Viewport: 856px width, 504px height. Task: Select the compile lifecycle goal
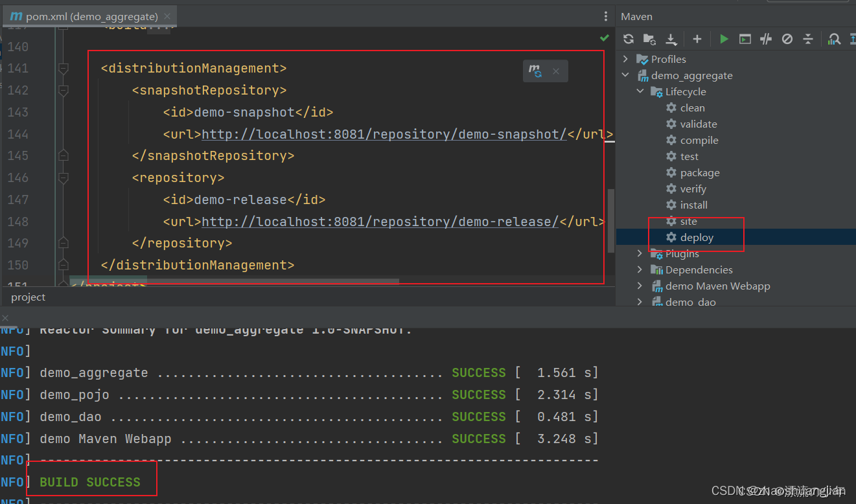click(x=699, y=140)
